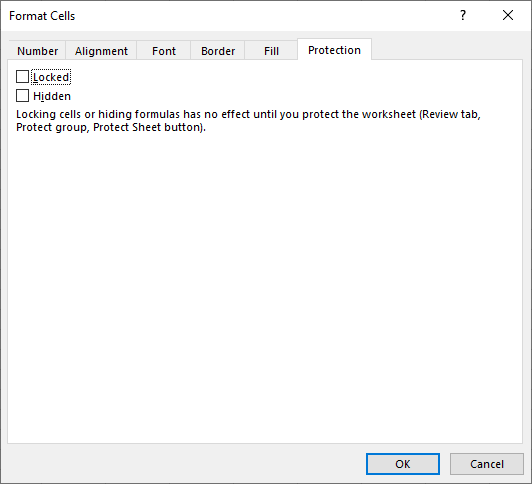Open the Help question mark icon
The width and height of the screenshot is (532, 484).
point(463,15)
